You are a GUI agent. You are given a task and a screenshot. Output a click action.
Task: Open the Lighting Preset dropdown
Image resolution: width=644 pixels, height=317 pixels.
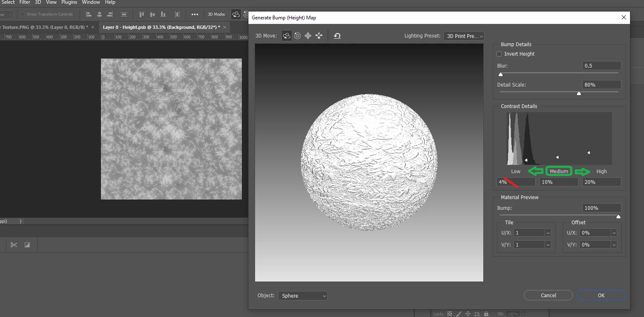(464, 36)
